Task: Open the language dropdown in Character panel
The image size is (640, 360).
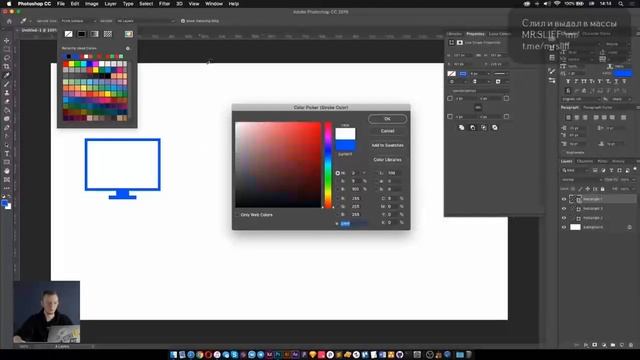Action: [x=580, y=99]
